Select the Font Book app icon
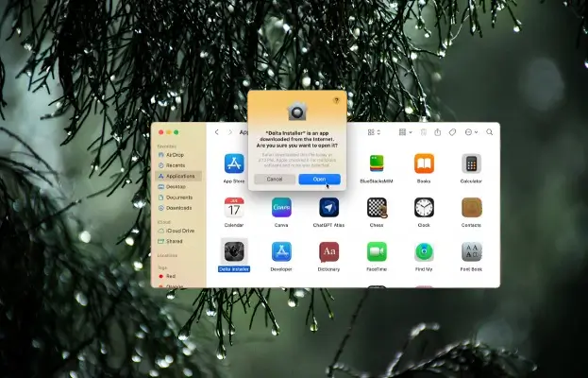588x378 pixels. (471, 251)
